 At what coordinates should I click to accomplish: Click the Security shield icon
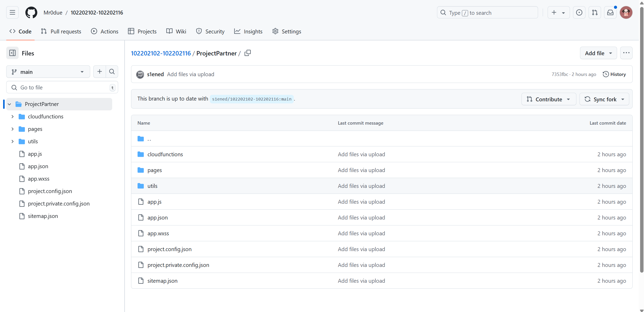pos(199,31)
